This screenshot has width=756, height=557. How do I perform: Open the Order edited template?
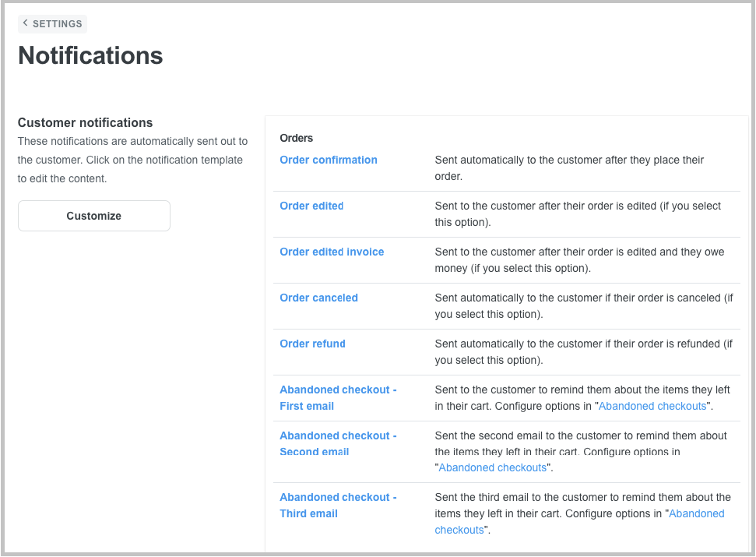[x=311, y=206]
